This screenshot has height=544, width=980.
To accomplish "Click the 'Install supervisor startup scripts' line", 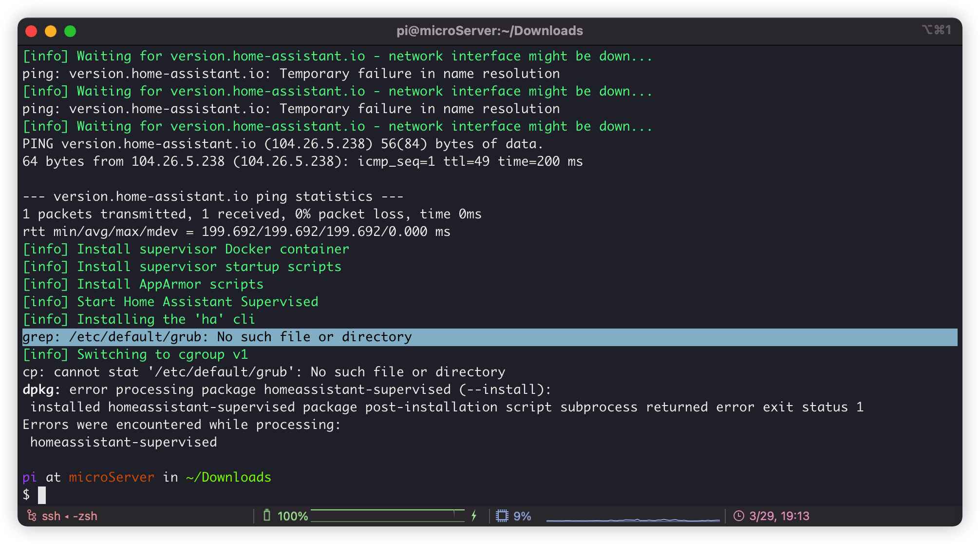I will 182,267.
